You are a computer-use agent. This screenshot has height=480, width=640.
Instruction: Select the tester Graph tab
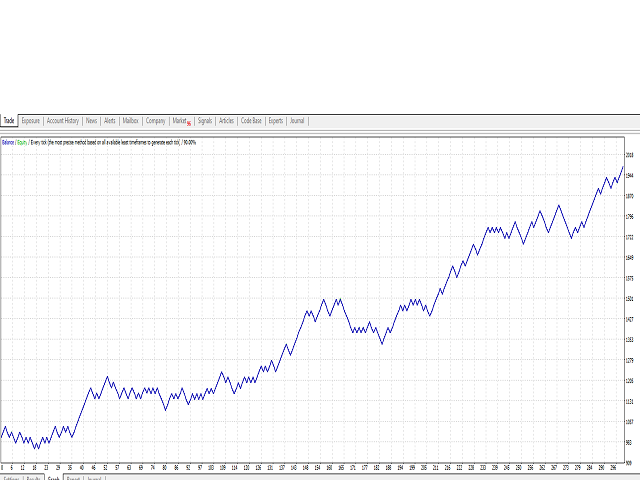54,478
